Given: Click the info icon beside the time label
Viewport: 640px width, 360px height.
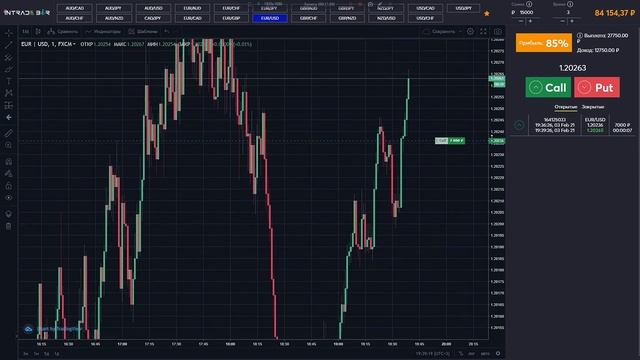Looking at the screenshot, I should pos(570,4).
